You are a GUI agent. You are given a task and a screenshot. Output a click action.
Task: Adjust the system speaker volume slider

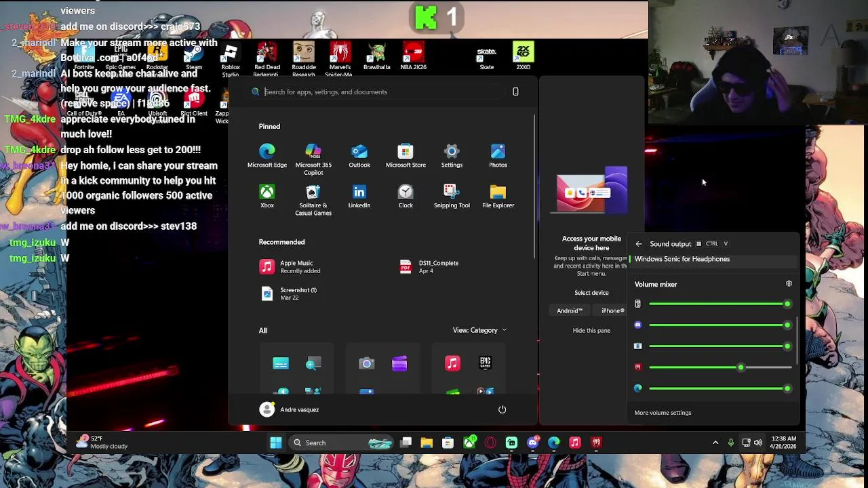coord(720,304)
